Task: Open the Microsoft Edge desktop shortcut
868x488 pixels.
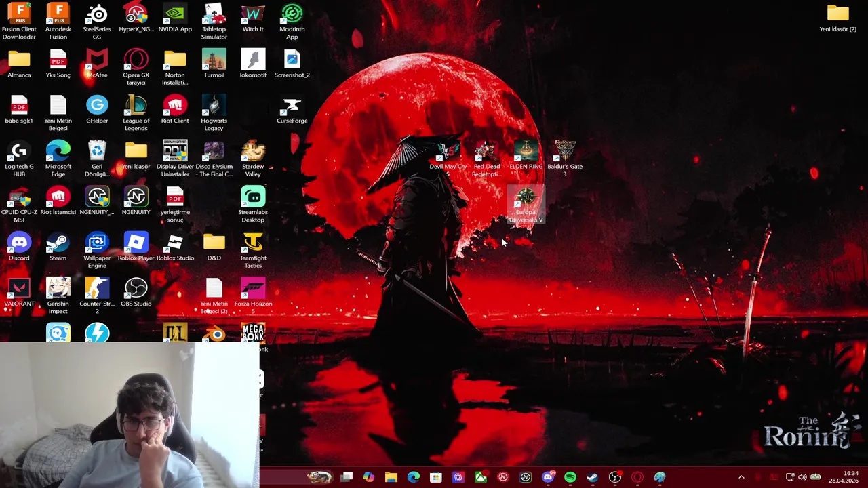Action: pyautogui.click(x=58, y=159)
